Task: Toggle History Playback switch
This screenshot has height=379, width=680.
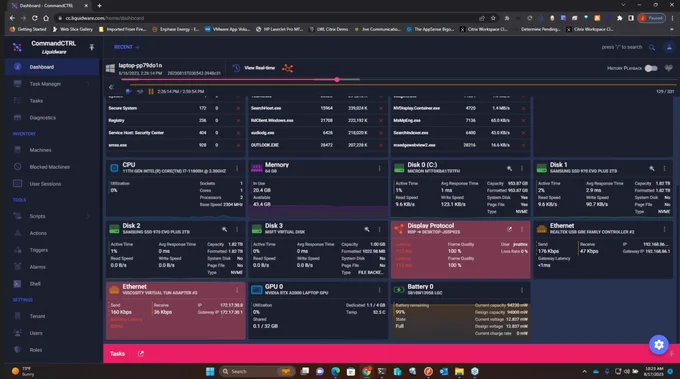Action: [x=651, y=68]
